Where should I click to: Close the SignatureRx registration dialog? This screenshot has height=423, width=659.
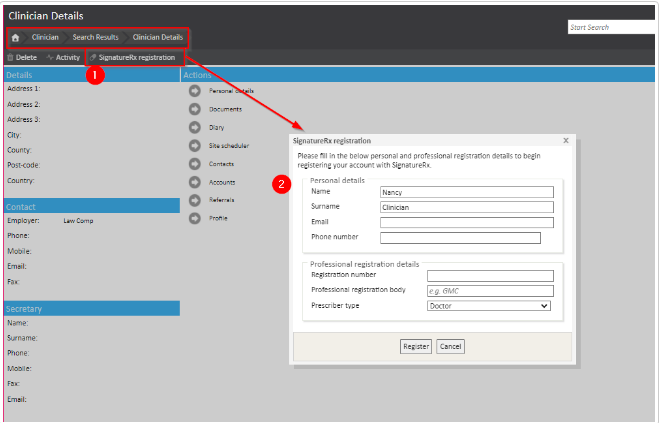pos(565,141)
